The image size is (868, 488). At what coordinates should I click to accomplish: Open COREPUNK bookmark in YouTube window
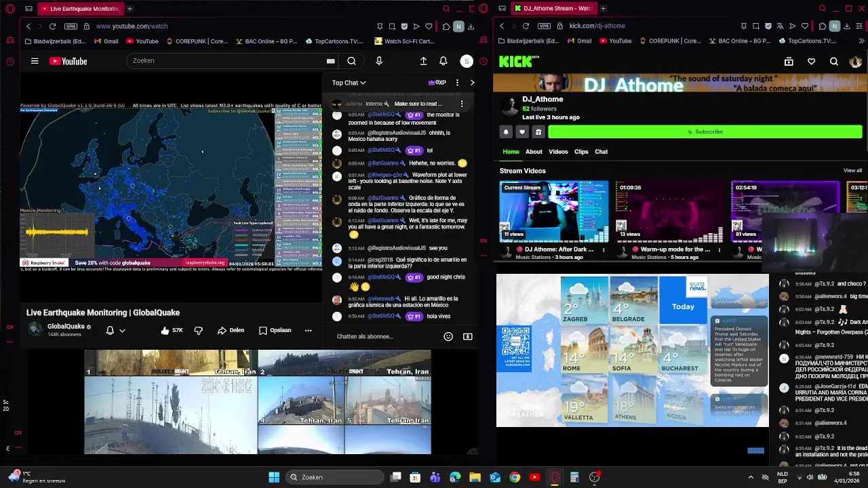(197, 41)
